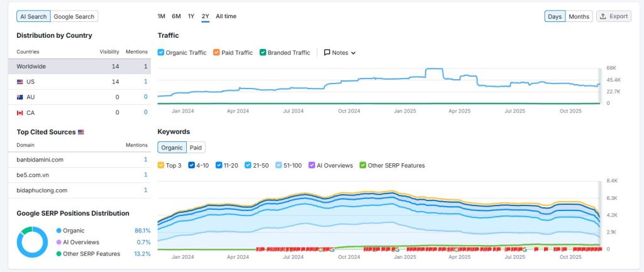644x272 pixels.
Task: Open mentions count link for banbidamini.com
Action: [145, 160]
